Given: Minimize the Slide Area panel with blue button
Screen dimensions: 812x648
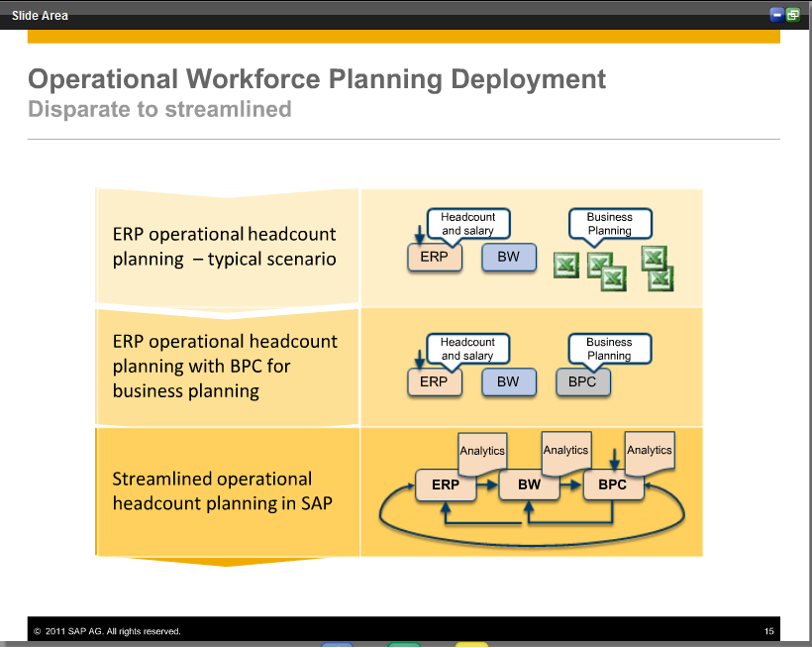Looking at the screenshot, I should (777, 15).
